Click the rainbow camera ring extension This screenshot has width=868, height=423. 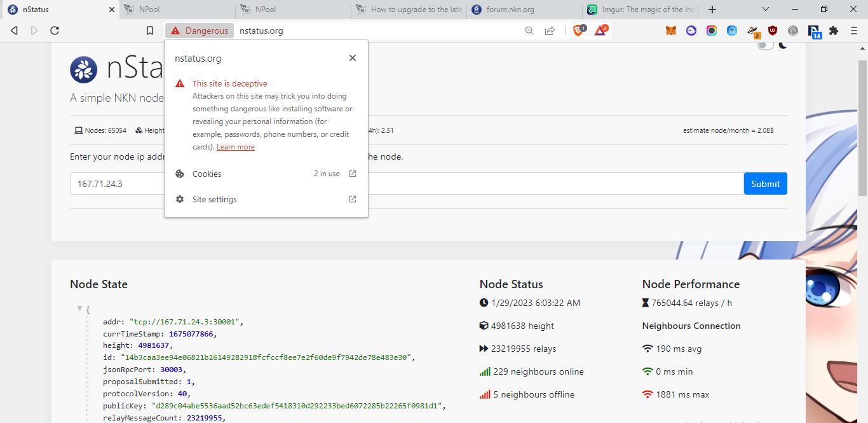712,31
